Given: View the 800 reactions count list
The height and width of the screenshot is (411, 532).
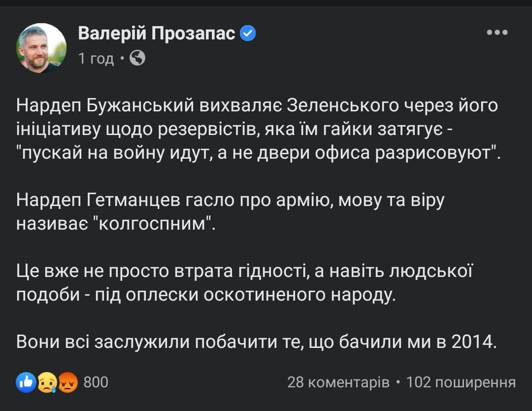Looking at the screenshot, I should point(96,382).
